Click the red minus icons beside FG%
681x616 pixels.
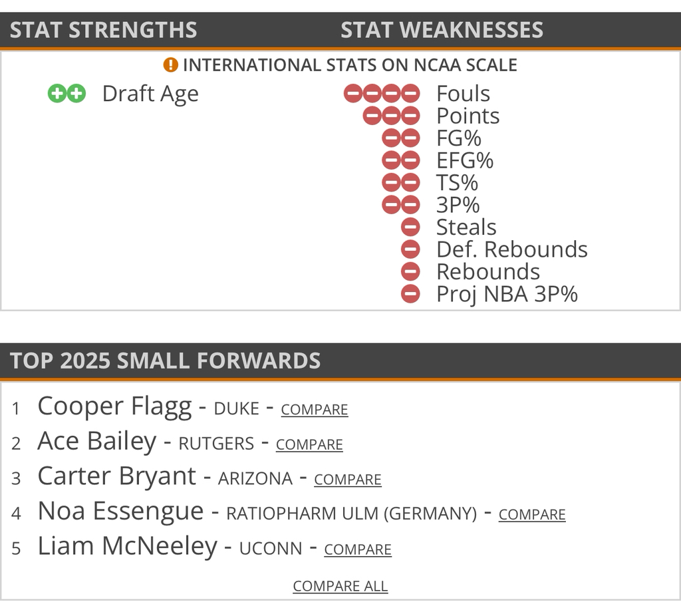coord(401,138)
